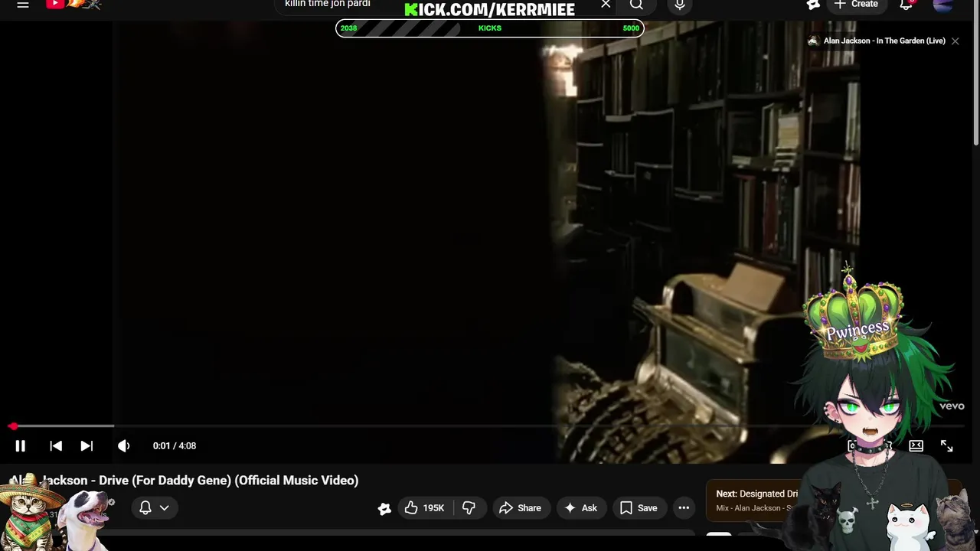Dismiss the 'In The Garden (Live)' card
The image size is (980, 551).
click(x=955, y=41)
